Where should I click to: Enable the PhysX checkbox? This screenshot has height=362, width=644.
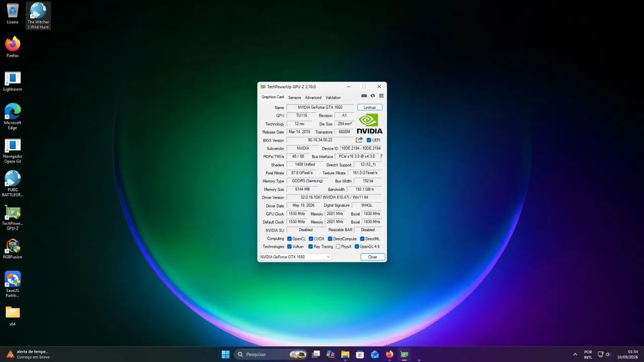338,247
